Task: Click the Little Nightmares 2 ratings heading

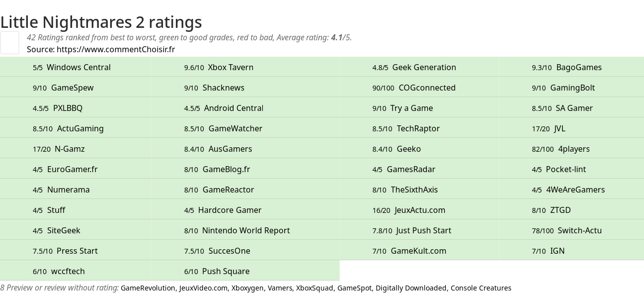Action: pos(101,22)
